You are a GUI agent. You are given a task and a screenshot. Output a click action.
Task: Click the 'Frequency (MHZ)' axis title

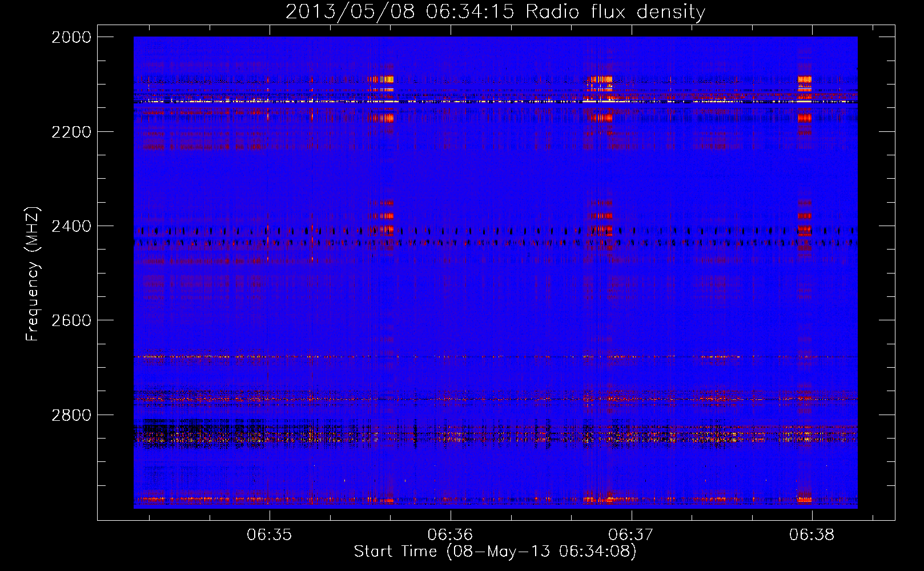[33, 274]
